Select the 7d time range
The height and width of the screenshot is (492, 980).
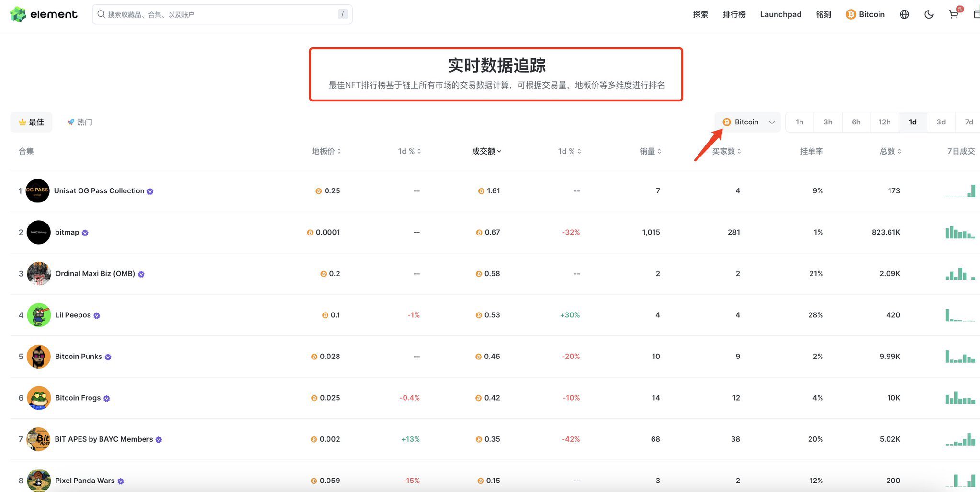(969, 122)
